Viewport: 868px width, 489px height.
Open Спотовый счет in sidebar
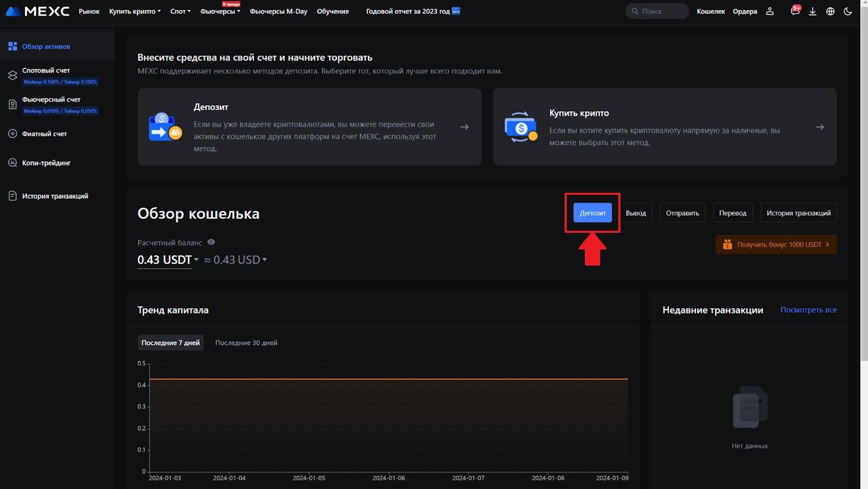(x=46, y=71)
